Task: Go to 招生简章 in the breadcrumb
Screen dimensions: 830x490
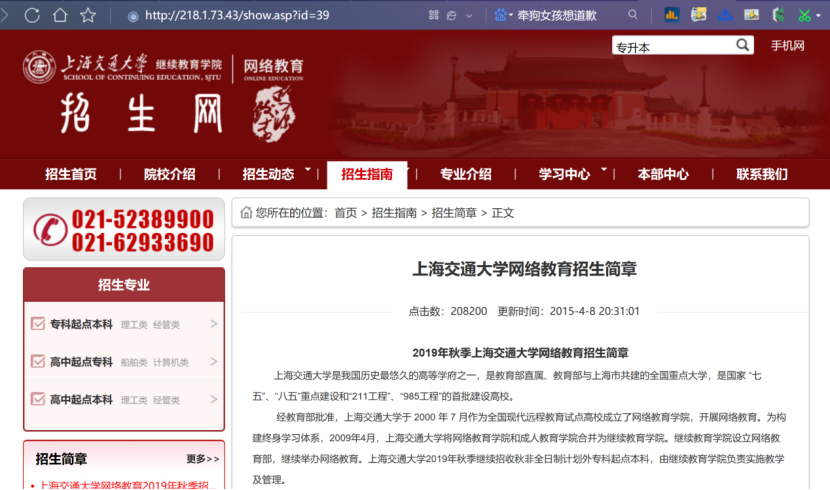Action: click(454, 213)
